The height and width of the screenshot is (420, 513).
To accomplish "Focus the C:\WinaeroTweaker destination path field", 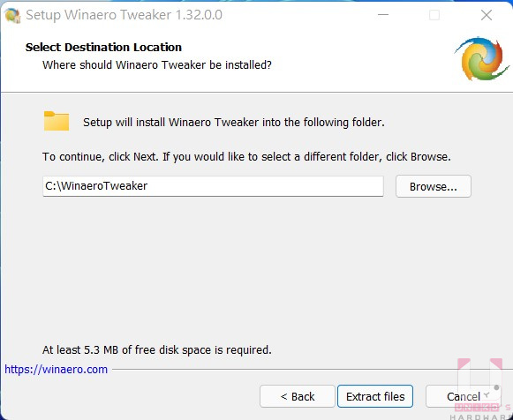I will coord(213,186).
